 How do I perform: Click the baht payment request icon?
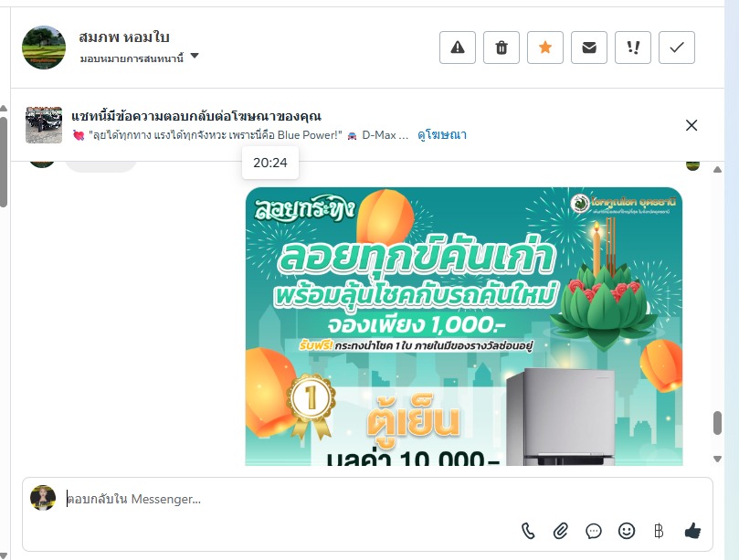pos(659,532)
